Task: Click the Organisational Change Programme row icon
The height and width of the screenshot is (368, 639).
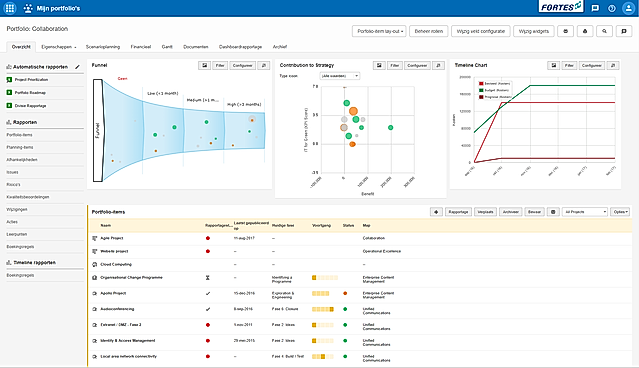Action: [95, 278]
